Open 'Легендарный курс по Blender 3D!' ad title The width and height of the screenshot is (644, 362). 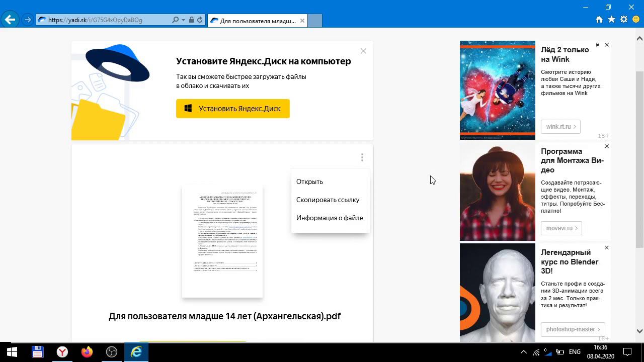pyautogui.click(x=570, y=261)
